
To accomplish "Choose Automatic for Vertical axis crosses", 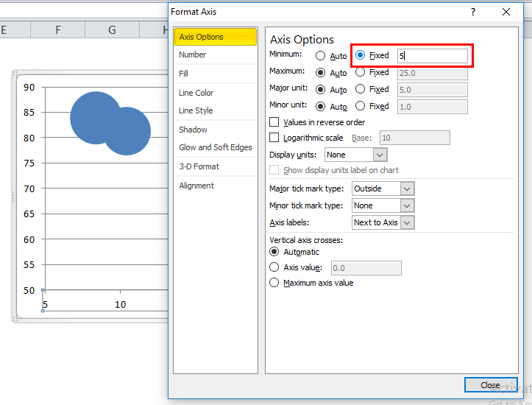I will pyautogui.click(x=274, y=252).
